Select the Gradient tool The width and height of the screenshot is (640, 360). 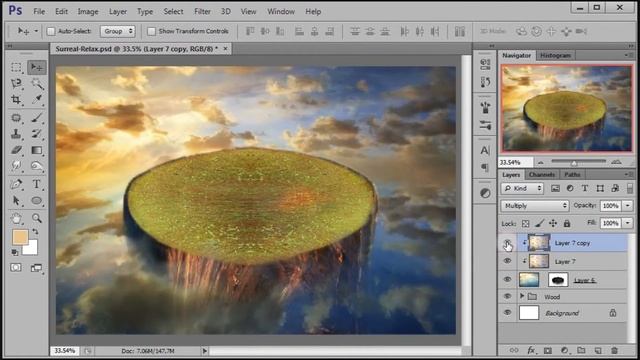pos(37,150)
